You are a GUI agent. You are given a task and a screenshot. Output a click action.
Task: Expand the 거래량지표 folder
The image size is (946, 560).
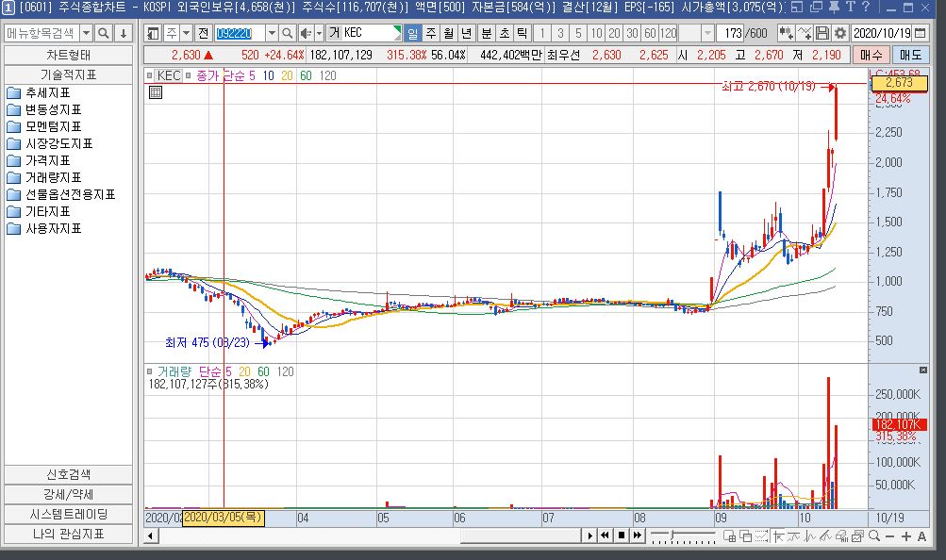coord(44,177)
